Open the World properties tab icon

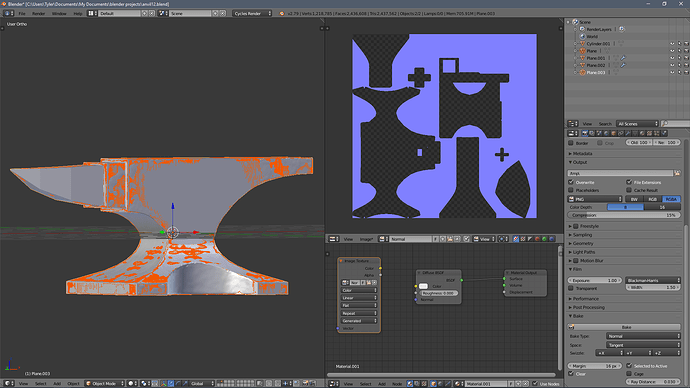coord(606,133)
